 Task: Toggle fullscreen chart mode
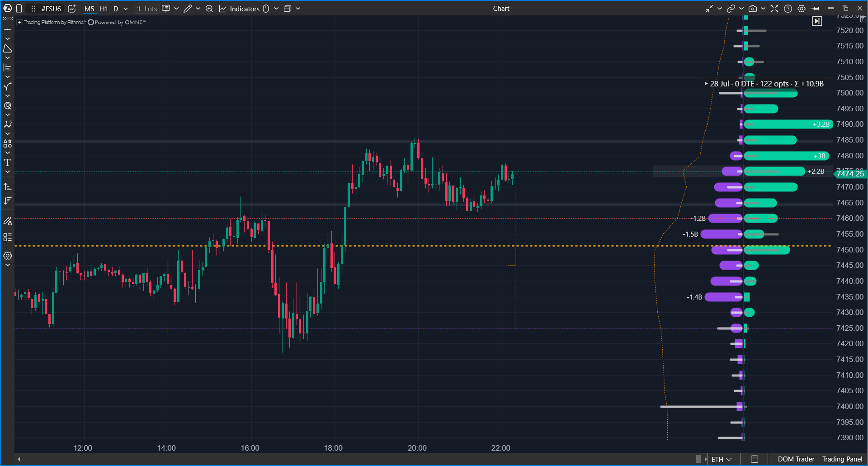coord(774,9)
